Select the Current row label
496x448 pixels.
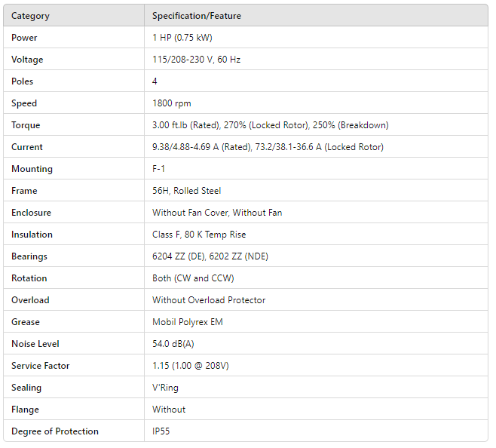(x=27, y=147)
